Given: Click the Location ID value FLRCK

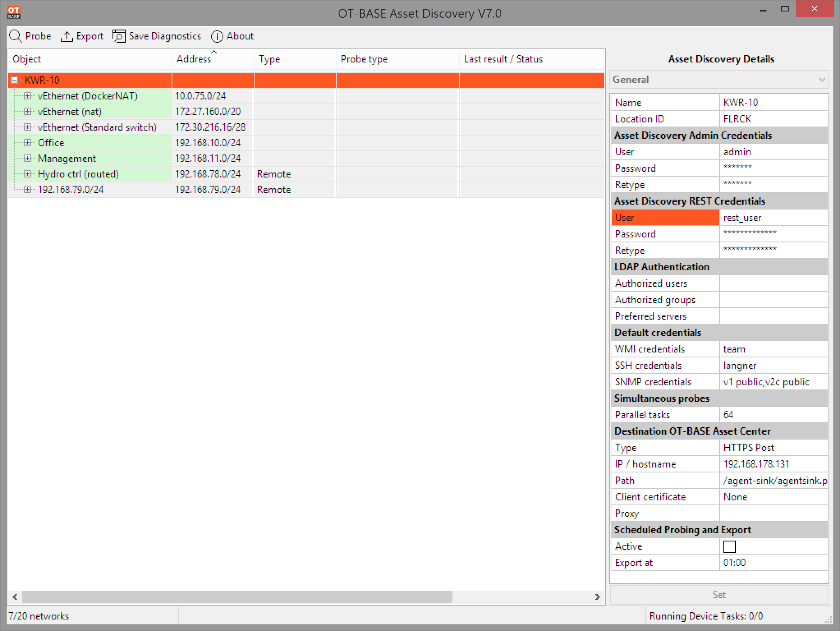Looking at the screenshot, I should [x=773, y=119].
